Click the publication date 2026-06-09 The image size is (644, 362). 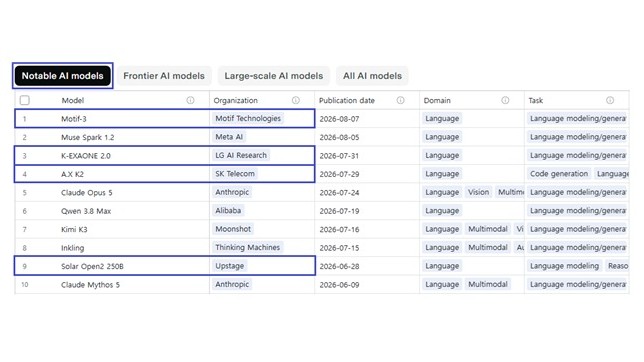point(339,285)
